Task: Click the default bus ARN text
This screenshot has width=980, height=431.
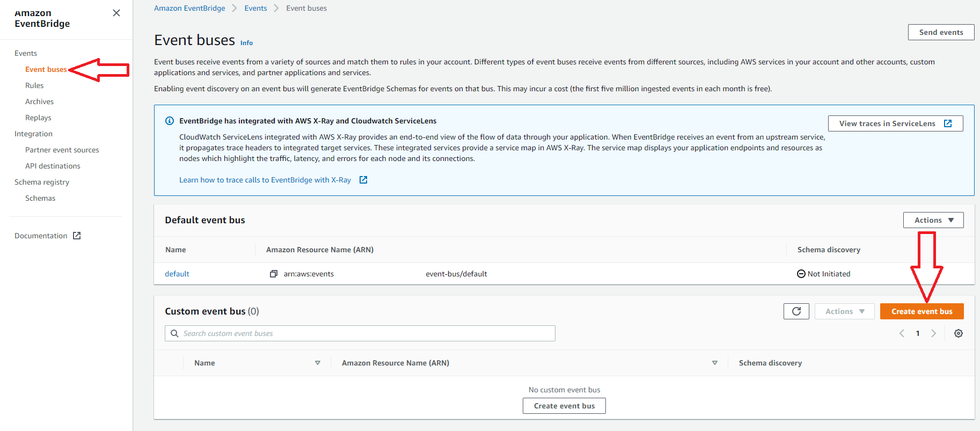Action: click(x=309, y=274)
